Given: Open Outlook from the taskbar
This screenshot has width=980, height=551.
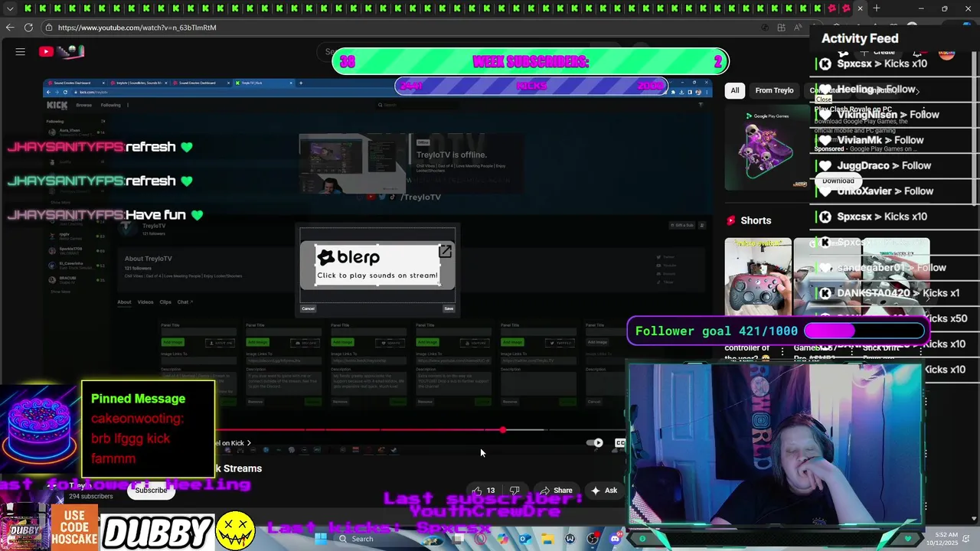Looking at the screenshot, I should click(x=525, y=539).
